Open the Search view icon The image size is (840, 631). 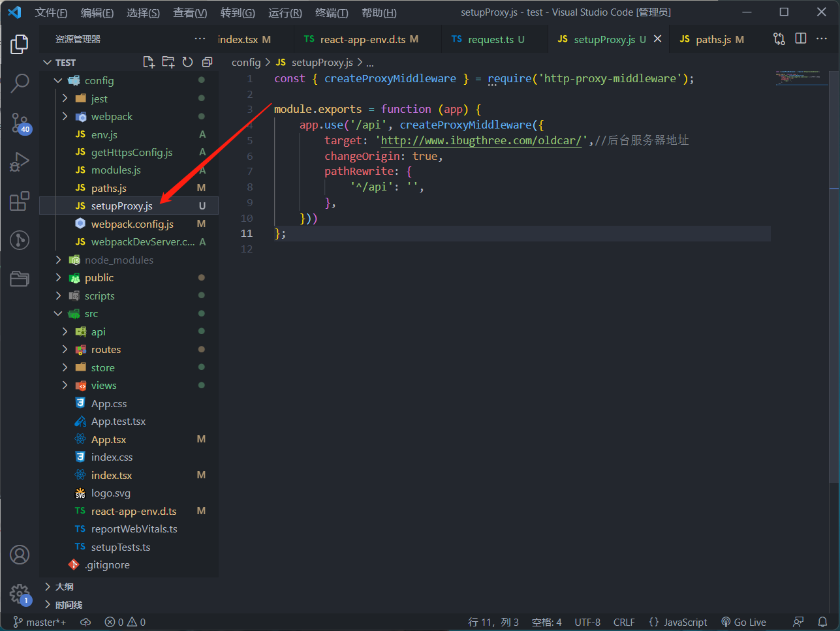tap(20, 84)
